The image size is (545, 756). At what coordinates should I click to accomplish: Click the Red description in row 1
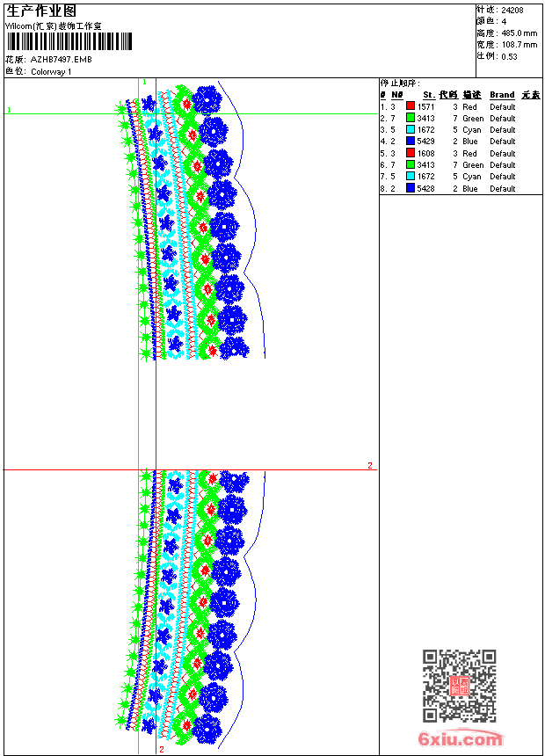point(469,107)
